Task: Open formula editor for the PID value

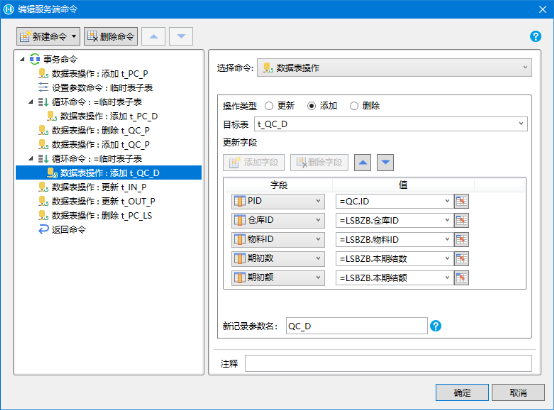Action: 461,201
